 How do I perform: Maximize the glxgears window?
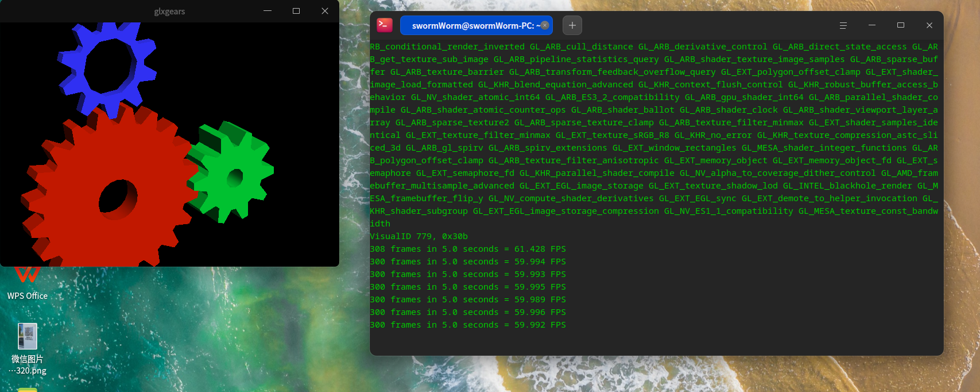coord(296,11)
